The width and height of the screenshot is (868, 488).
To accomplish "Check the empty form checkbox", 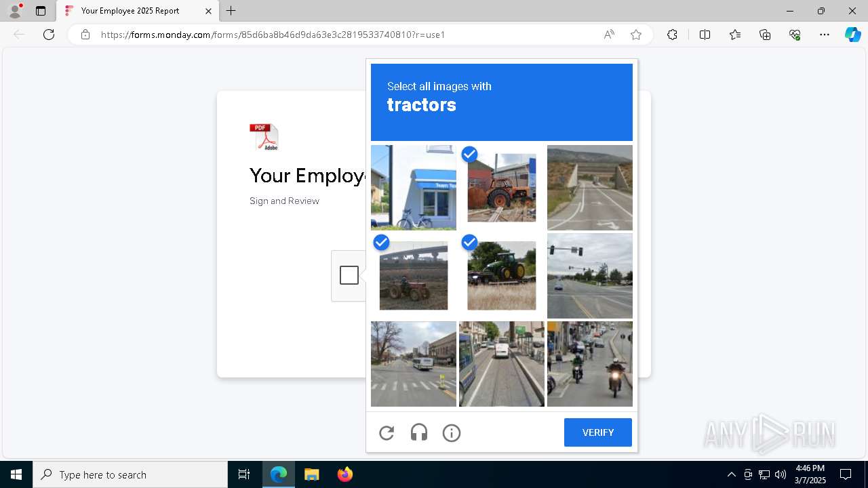I will click(349, 275).
